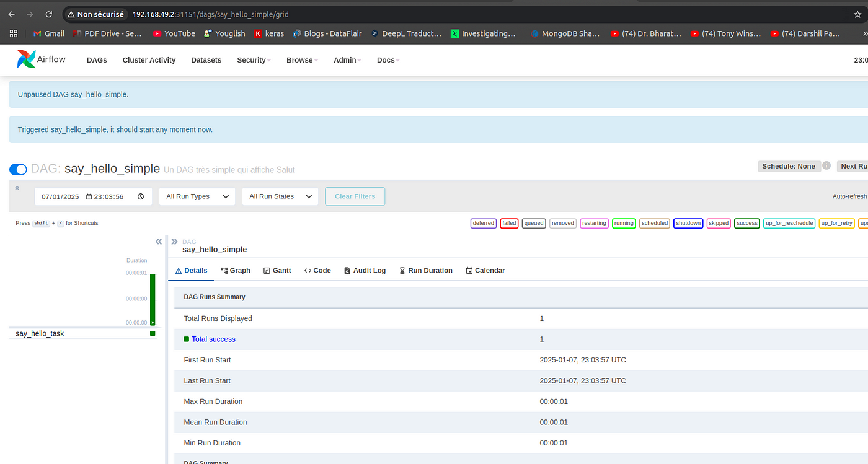Reload the page with refresh icon

coord(49,14)
